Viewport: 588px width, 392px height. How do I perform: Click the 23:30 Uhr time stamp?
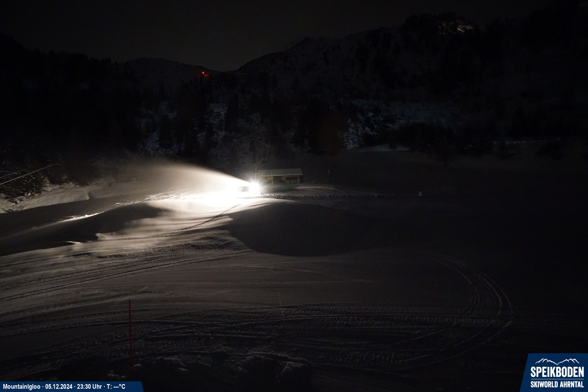(89, 386)
